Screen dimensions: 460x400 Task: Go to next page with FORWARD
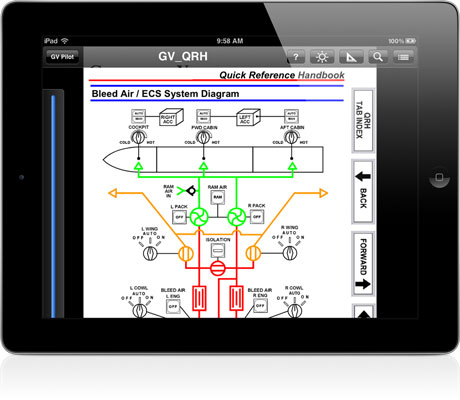[x=363, y=263]
